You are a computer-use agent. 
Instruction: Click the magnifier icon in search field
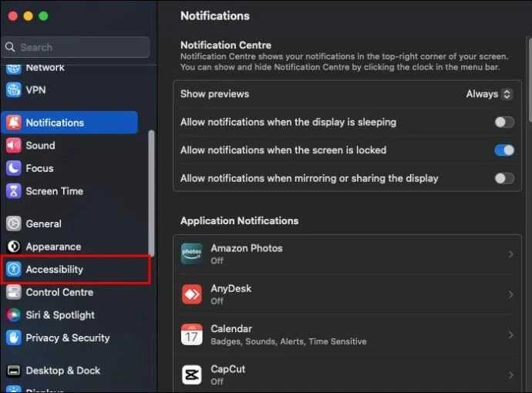coord(10,47)
